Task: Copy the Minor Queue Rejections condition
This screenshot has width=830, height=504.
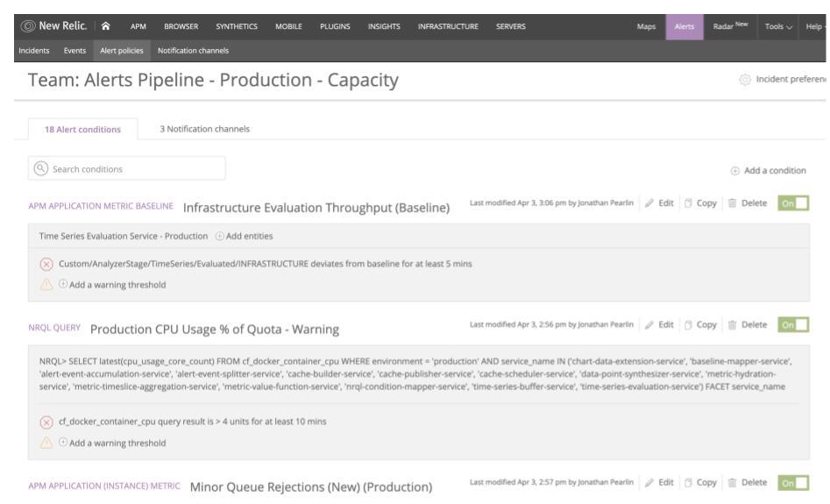Action: (x=700, y=482)
